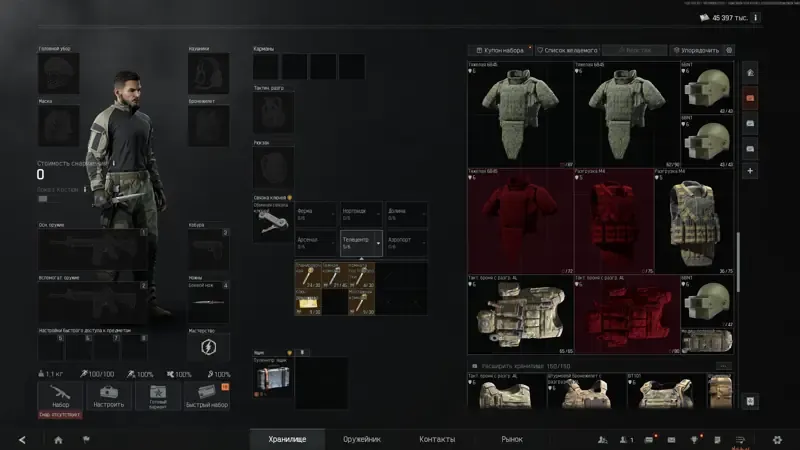Click the Купон набора button
The width and height of the screenshot is (800, 450).
[500, 50]
